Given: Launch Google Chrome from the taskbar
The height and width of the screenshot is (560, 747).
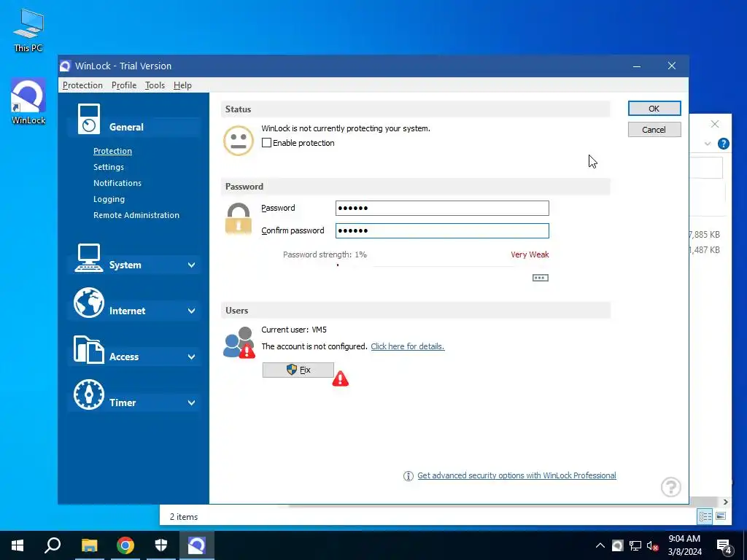Looking at the screenshot, I should point(125,545).
